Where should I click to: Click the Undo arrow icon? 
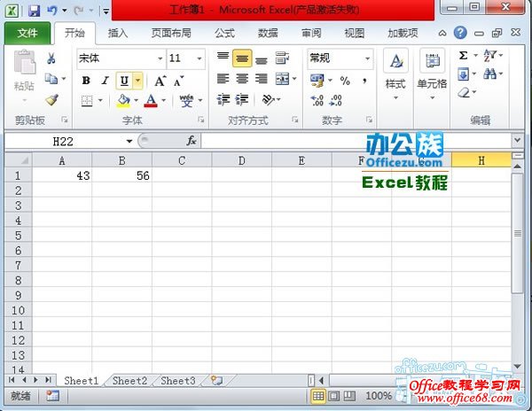(51, 11)
